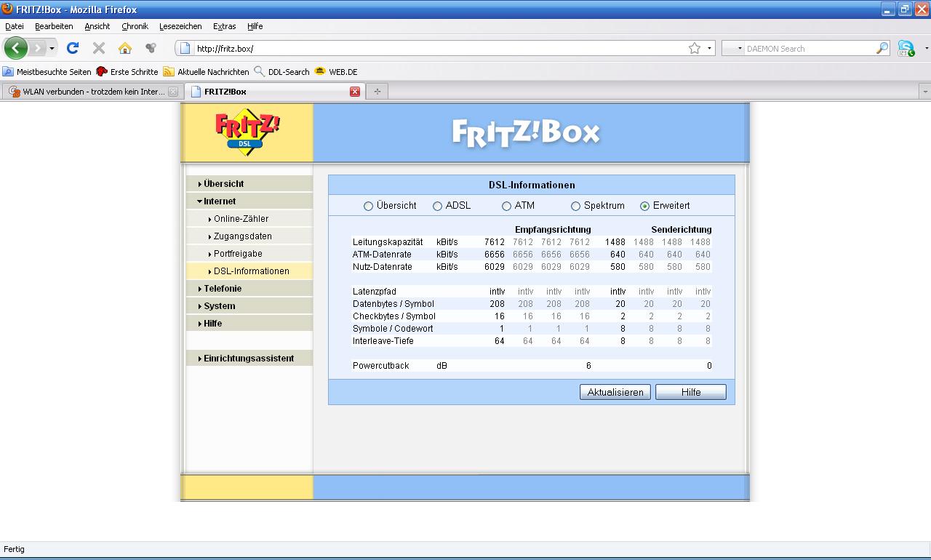The height and width of the screenshot is (560, 931).
Task: Click the DAEMON Search input field
Action: coord(810,48)
